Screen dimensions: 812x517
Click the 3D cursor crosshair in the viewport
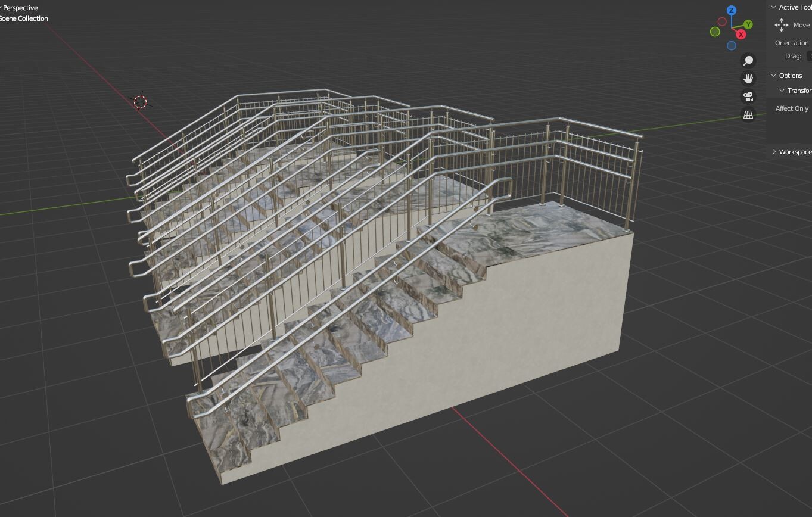click(140, 102)
